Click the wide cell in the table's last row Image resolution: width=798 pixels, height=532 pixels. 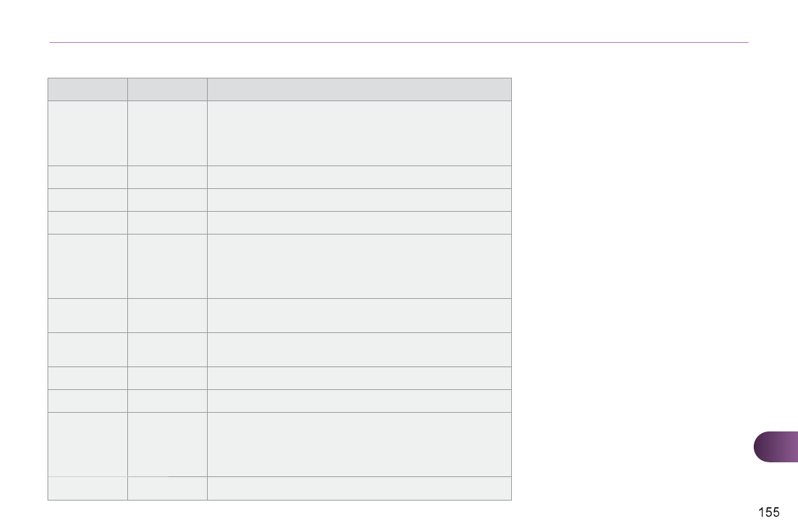[359, 488]
